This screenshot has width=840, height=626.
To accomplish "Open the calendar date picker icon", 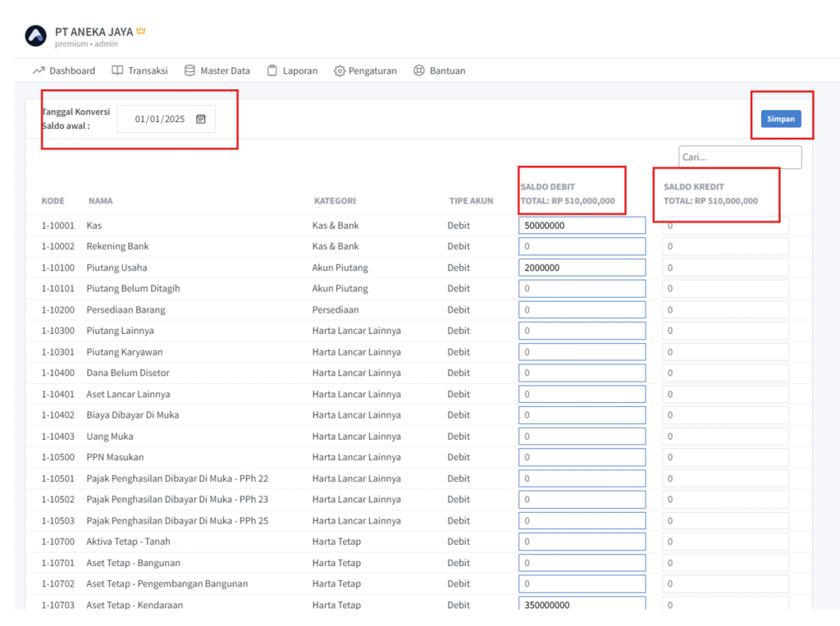I will tap(201, 119).
